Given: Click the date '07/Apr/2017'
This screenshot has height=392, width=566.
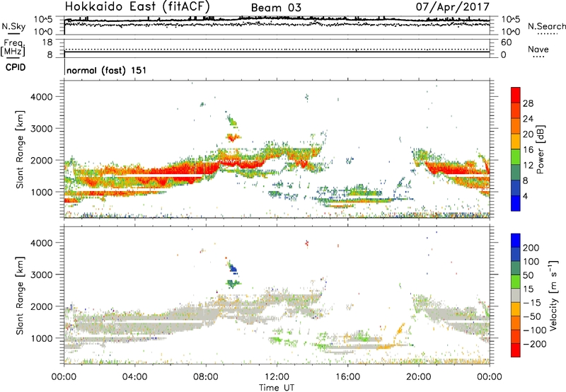Looking at the screenshot, I should (453, 7).
